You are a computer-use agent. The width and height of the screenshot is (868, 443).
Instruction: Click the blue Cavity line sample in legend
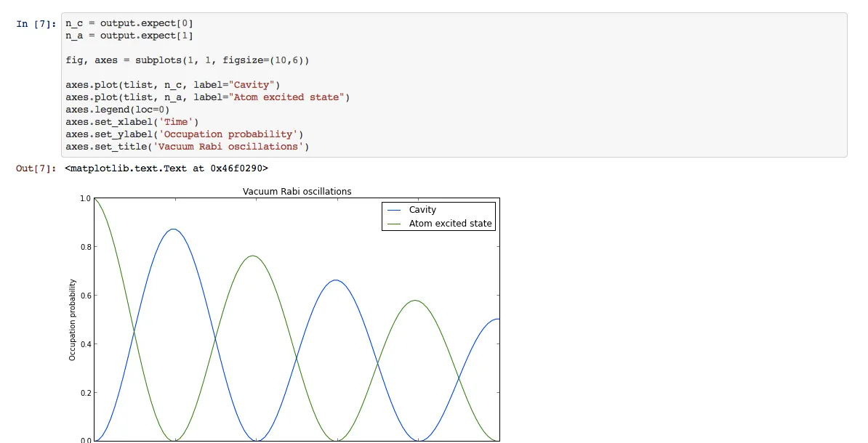pos(395,210)
